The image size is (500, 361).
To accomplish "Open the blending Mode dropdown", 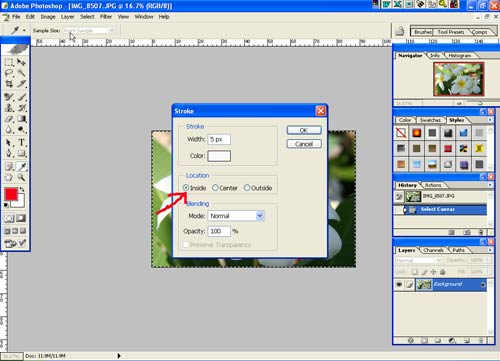I will (x=260, y=216).
